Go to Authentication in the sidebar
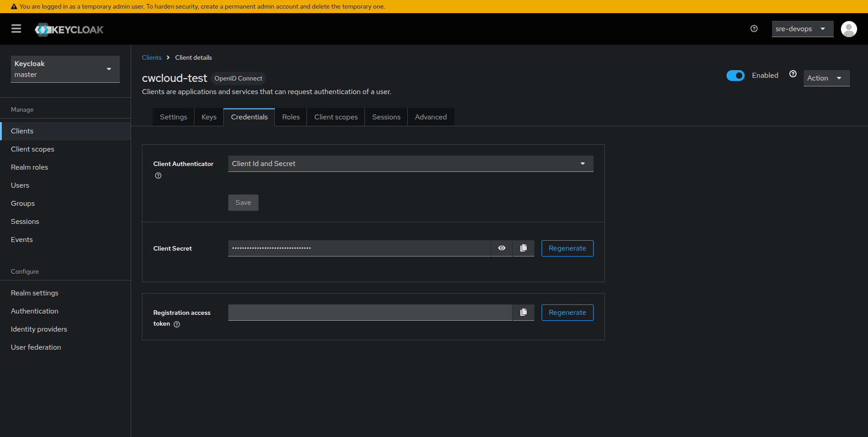This screenshot has height=437, width=868. [66, 311]
